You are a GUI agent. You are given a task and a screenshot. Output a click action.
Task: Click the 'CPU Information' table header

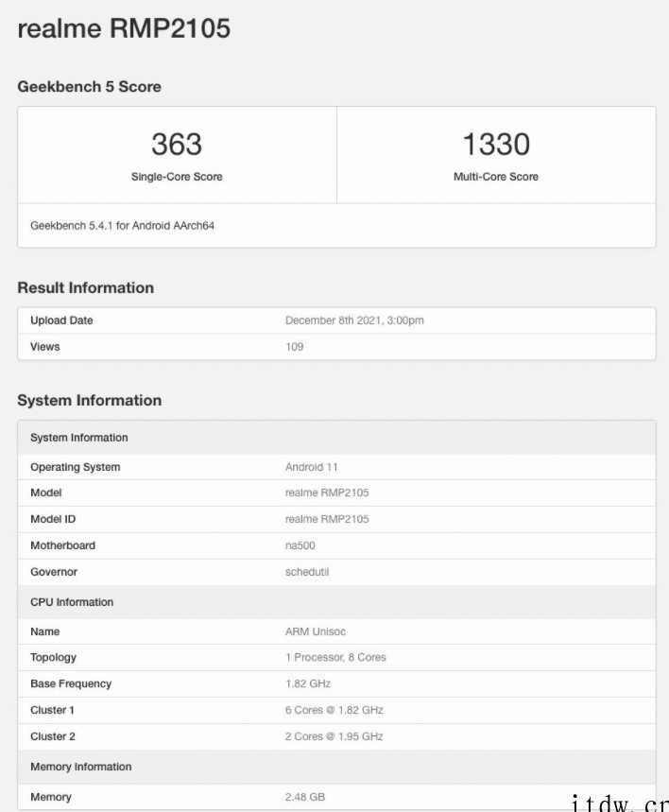336,602
